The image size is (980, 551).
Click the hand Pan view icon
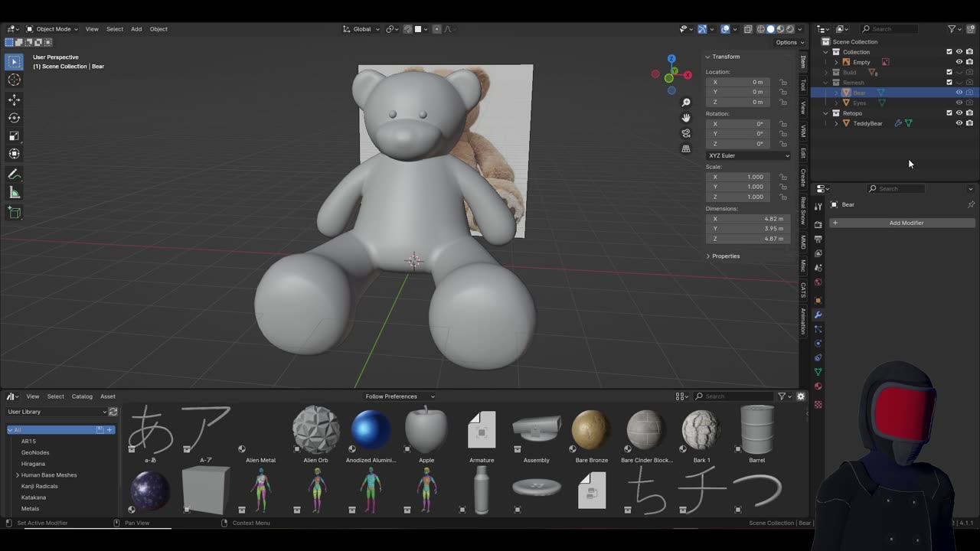(686, 118)
